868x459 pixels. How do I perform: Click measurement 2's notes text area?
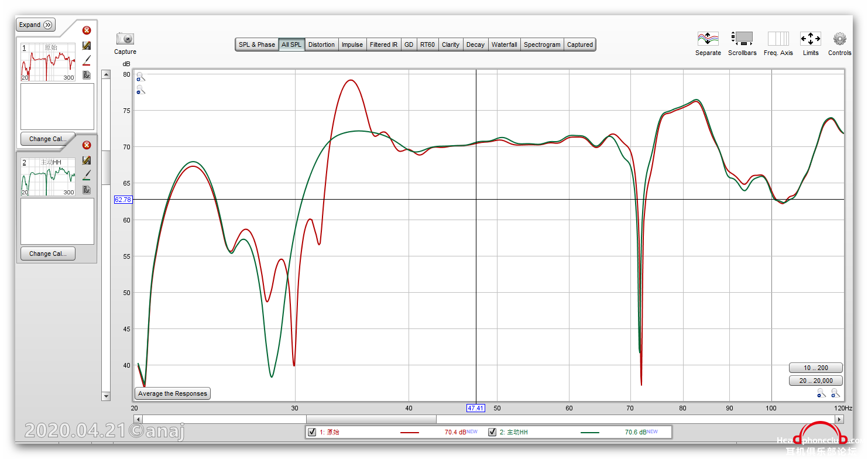pos(57,221)
